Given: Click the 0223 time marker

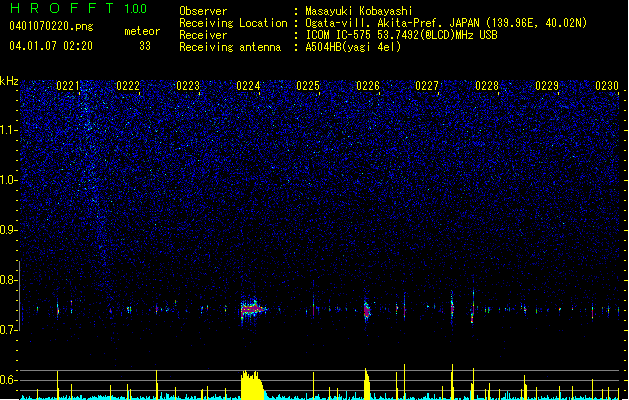Looking at the screenshot, I should (x=188, y=86).
